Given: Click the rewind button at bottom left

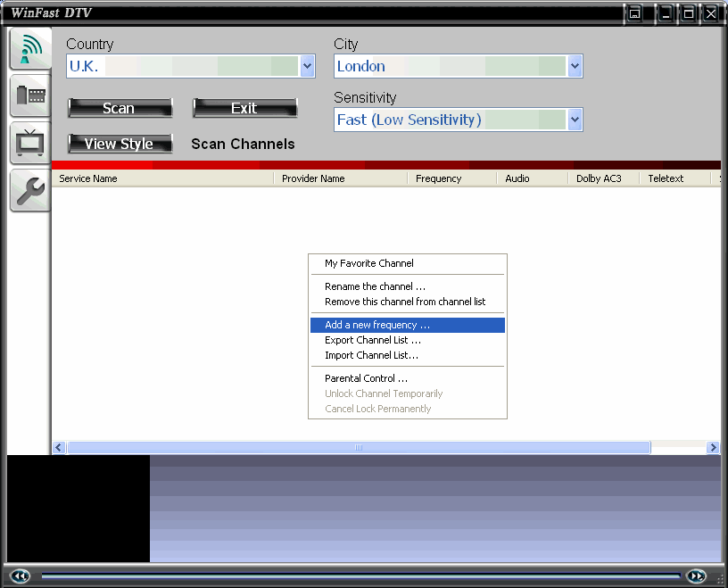Looking at the screenshot, I should click(x=20, y=576).
